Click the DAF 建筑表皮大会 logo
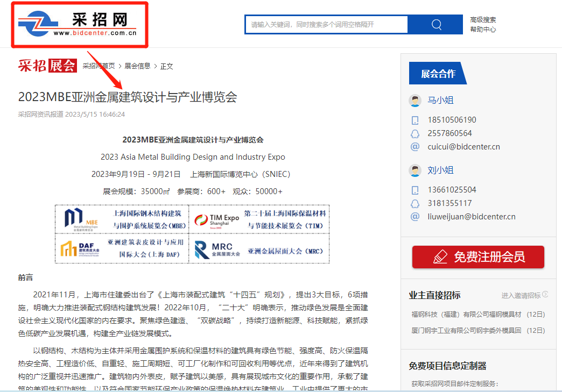Viewport: 562px width, 392px height. [80, 248]
